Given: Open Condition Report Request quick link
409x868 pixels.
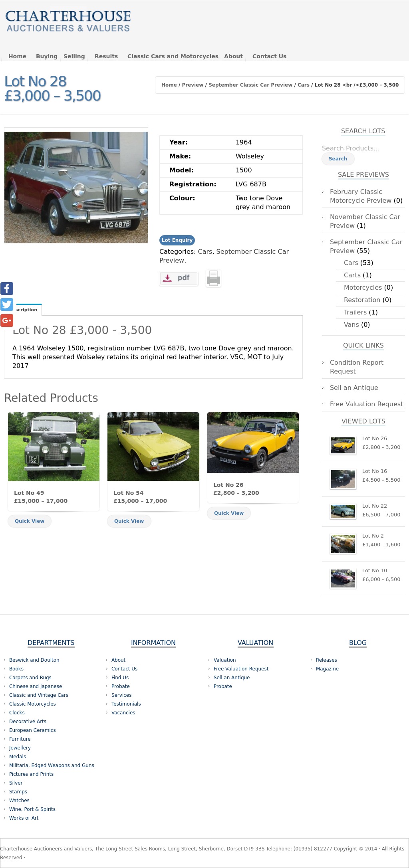Looking at the screenshot, I should tap(357, 367).
